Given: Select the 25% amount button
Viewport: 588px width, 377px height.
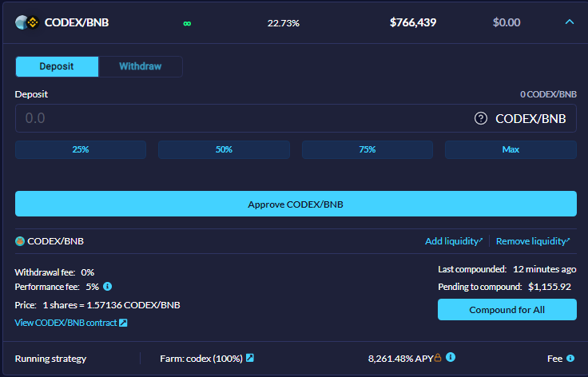Looking at the screenshot, I should 81,149.
